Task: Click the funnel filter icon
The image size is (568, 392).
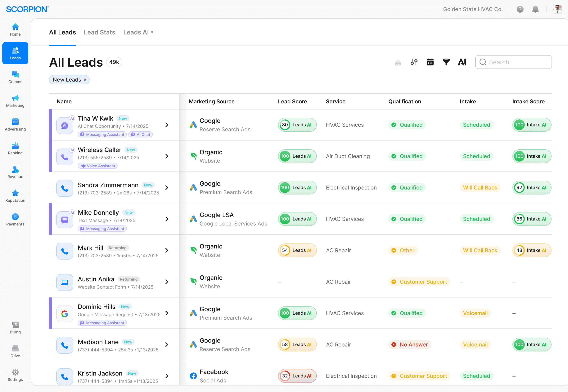Action: (x=446, y=62)
